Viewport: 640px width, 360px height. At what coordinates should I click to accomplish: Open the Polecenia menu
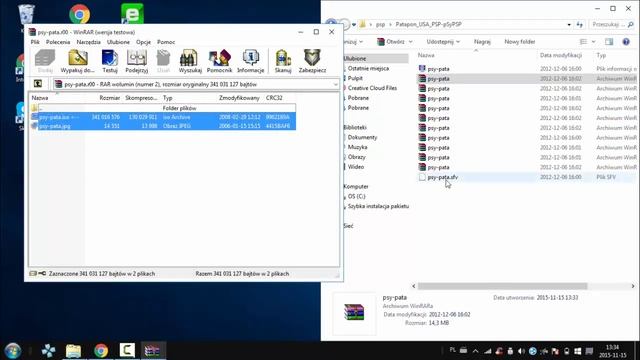click(x=58, y=42)
